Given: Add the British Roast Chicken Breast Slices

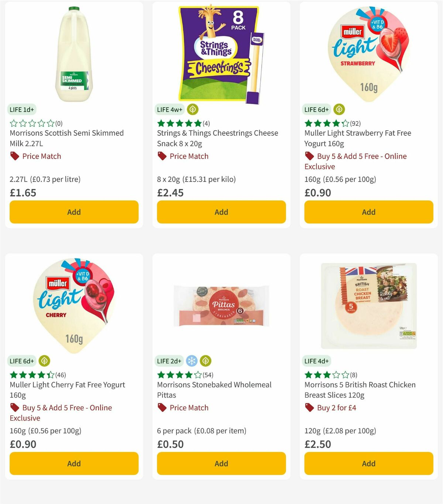Looking at the screenshot, I should coord(368,463).
